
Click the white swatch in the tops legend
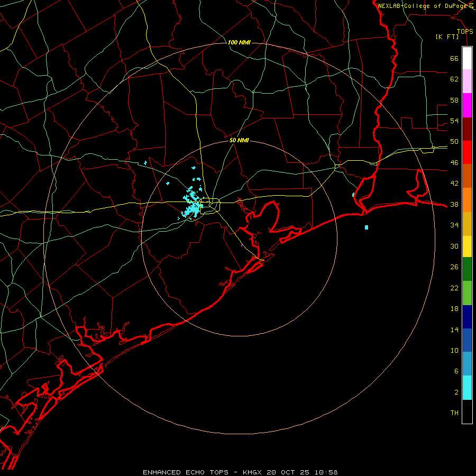467,58
